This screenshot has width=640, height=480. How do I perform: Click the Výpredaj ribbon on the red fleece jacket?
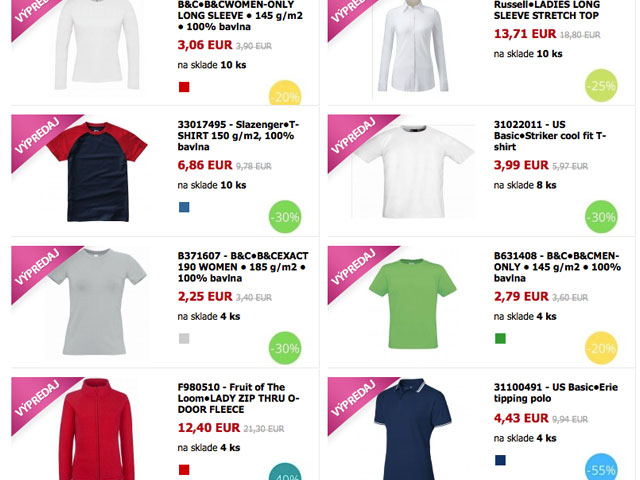click(x=39, y=400)
